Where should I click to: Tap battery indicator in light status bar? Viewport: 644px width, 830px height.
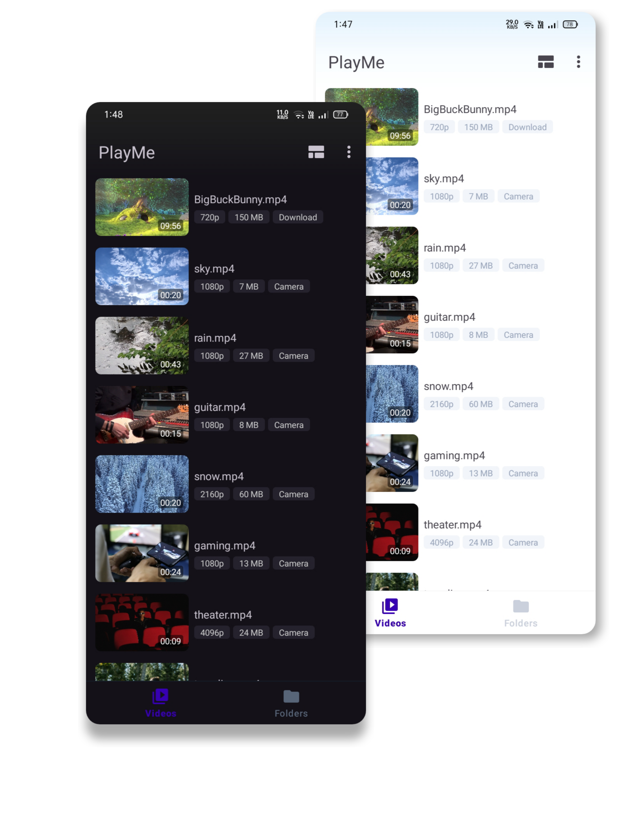pyautogui.click(x=570, y=25)
